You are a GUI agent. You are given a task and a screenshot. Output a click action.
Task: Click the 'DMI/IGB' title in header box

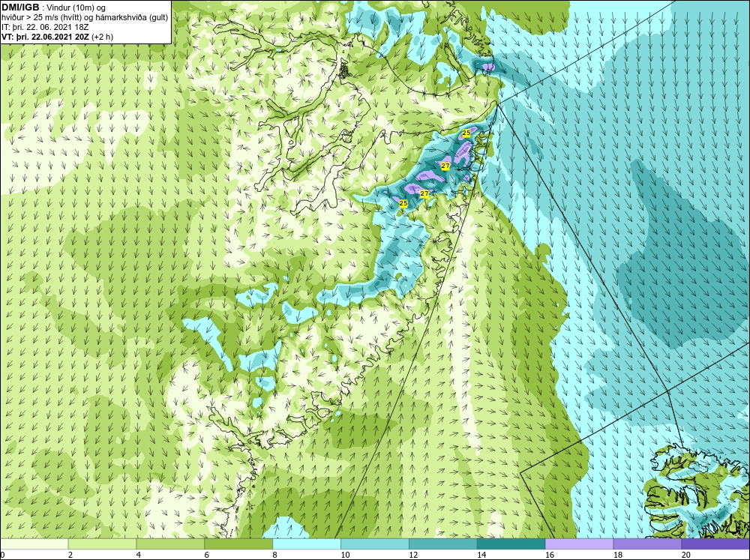point(20,7)
